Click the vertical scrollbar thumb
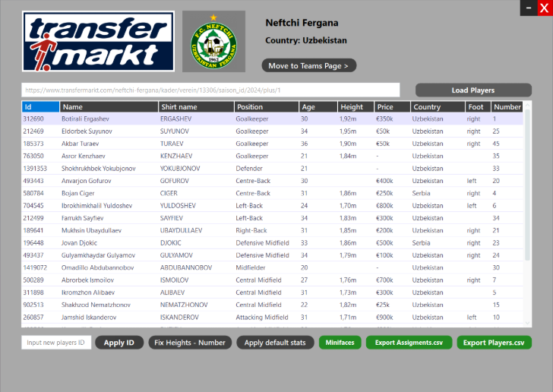Screen dimensions: 553x392 [x=528, y=185]
